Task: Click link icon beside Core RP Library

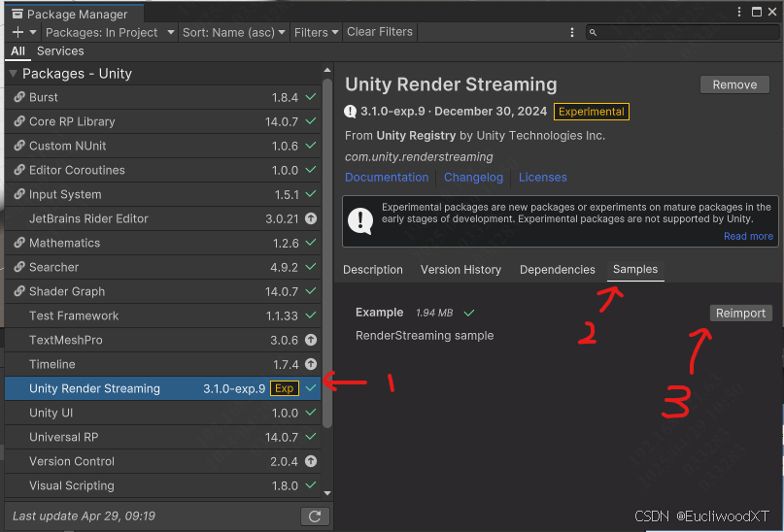Action: [19, 121]
